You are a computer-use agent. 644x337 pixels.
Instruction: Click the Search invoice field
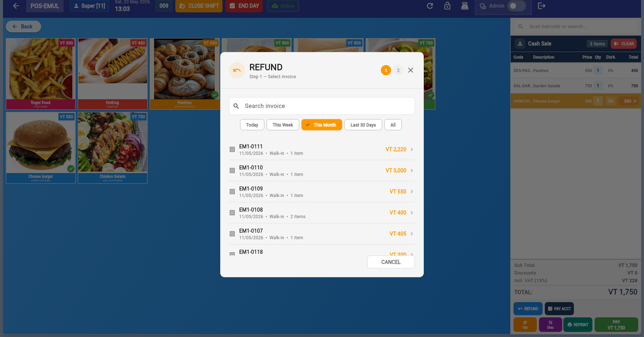tap(322, 106)
